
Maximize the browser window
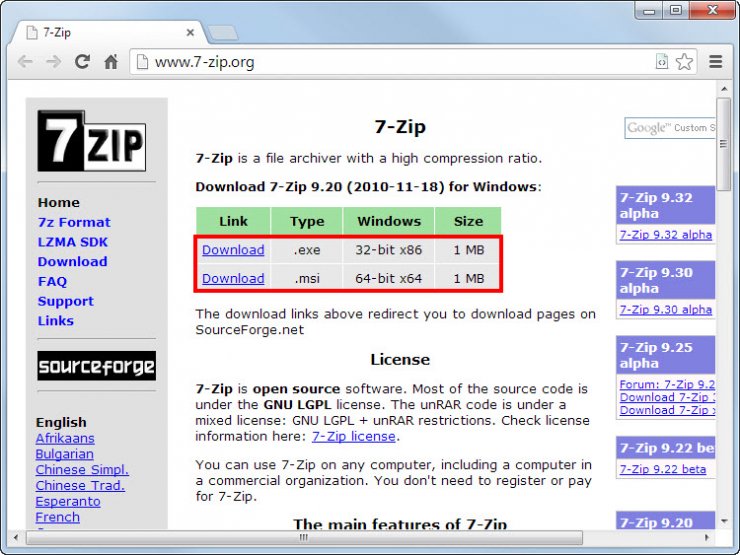[x=676, y=10]
